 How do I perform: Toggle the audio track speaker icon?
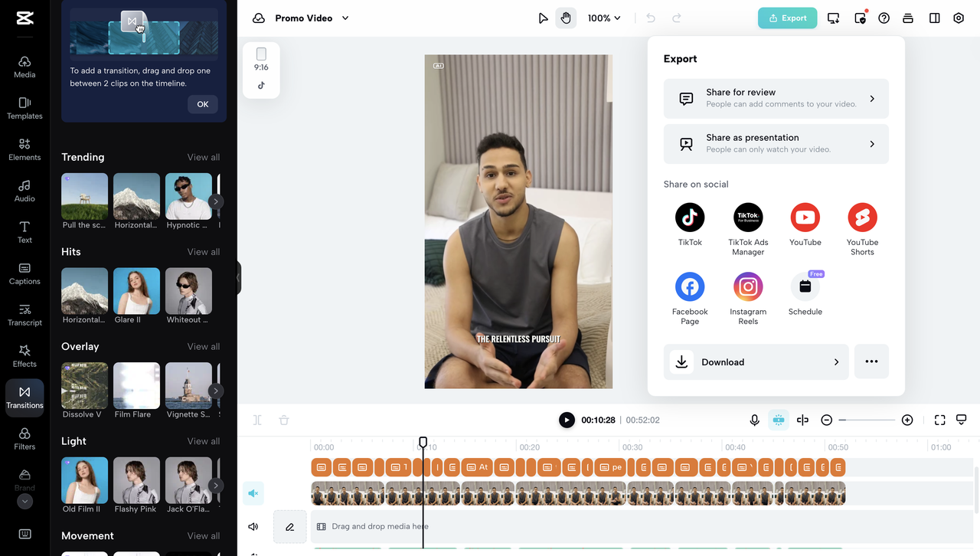point(253,527)
